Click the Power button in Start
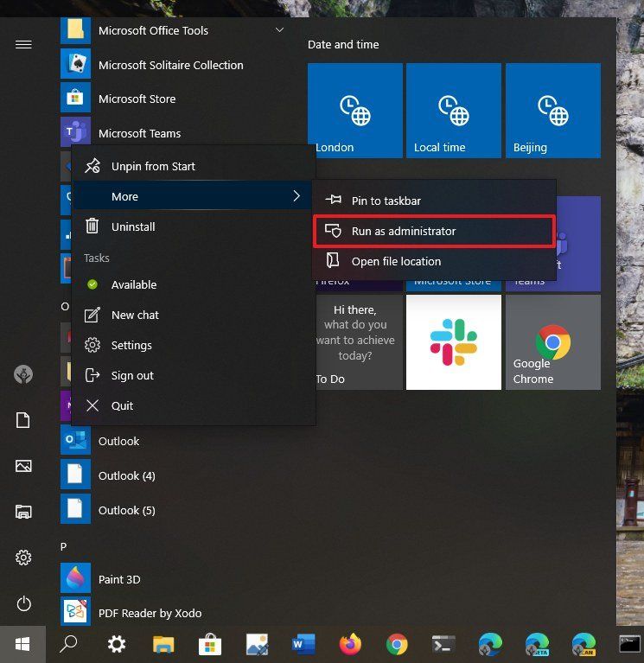644x663 pixels. 23,603
